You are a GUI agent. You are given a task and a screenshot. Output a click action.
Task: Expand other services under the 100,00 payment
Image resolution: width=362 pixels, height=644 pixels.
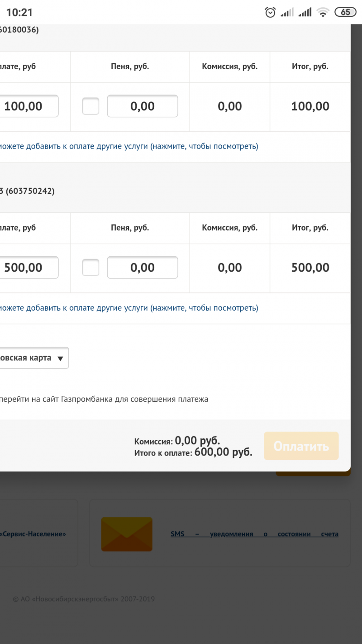click(129, 146)
